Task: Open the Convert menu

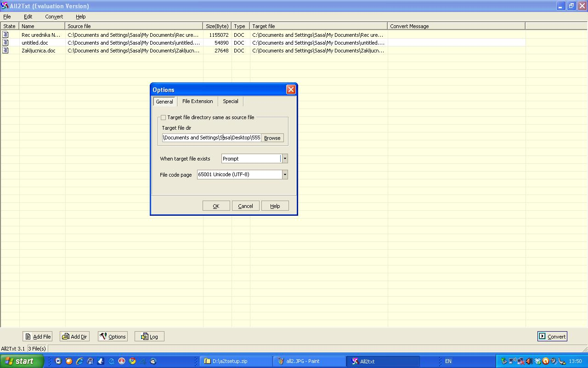Action: [x=54, y=17]
